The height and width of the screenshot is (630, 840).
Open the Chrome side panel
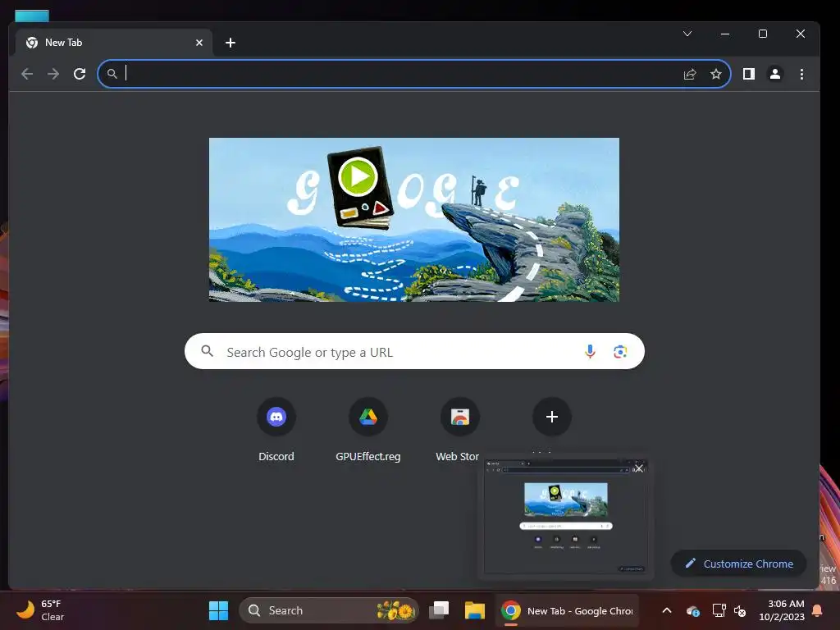(748, 74)
